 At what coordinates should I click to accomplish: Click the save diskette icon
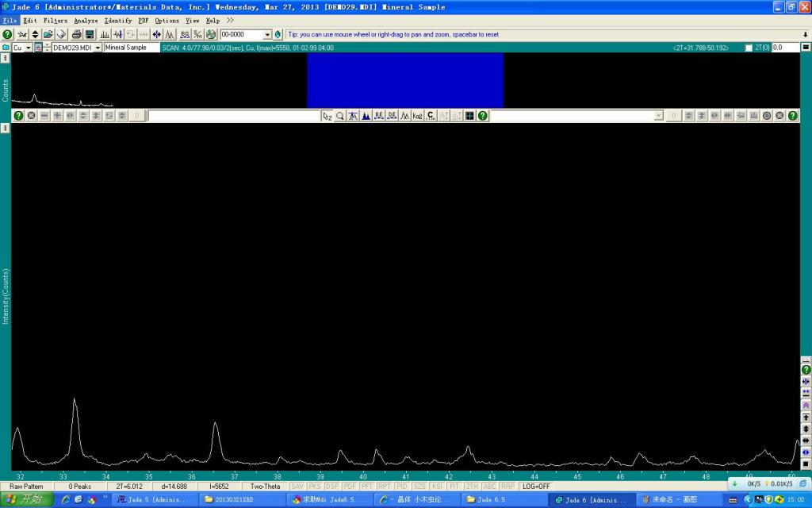pyautogui.click(x=90, y=34)
